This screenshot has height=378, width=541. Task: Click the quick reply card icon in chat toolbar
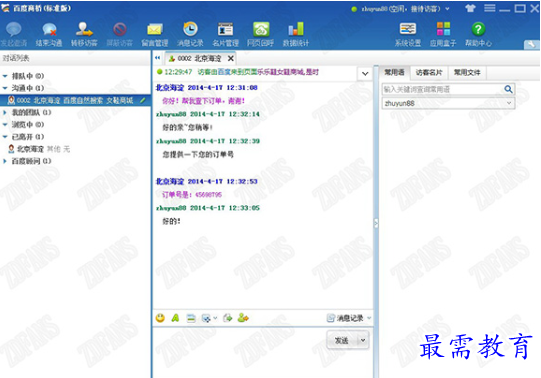coord(191,318)
